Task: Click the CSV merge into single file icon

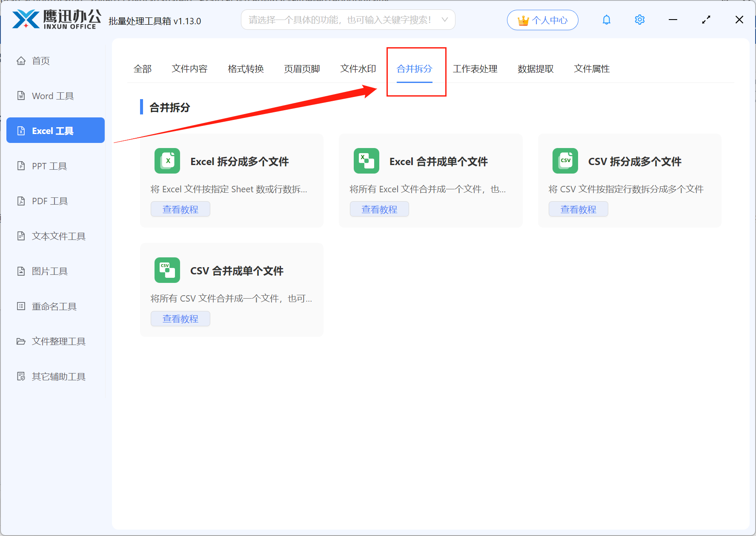Action: (167, 270)
